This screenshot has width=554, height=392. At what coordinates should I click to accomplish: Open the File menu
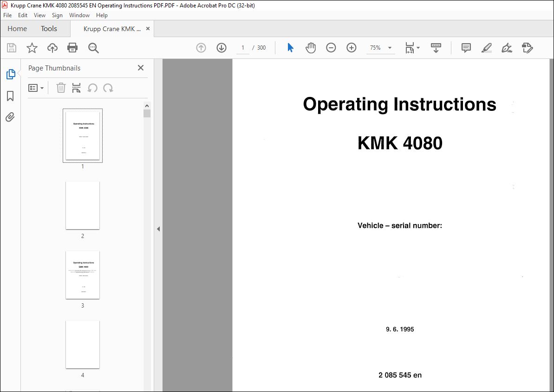[7, 15]
